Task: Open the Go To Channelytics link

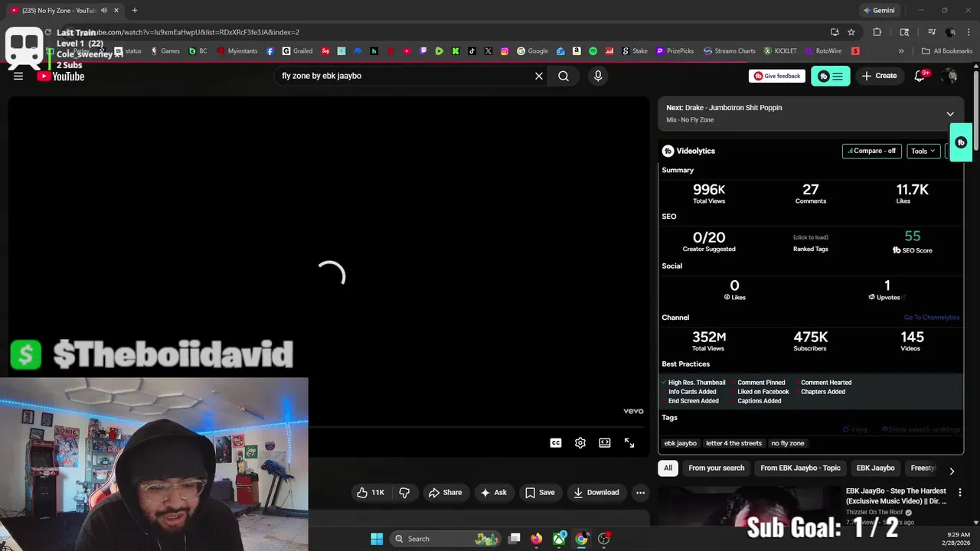Action: pos(931,318)
